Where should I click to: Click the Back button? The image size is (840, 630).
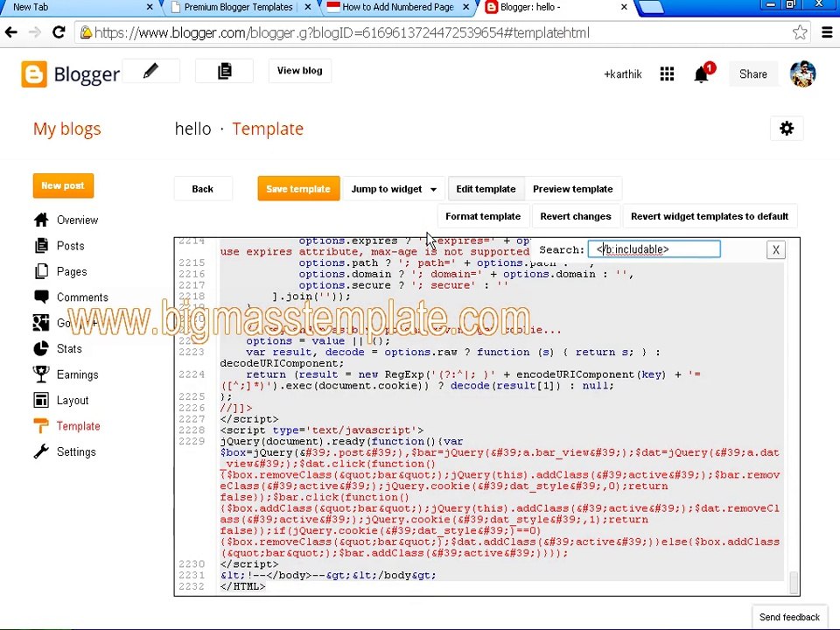click(202, 189)
